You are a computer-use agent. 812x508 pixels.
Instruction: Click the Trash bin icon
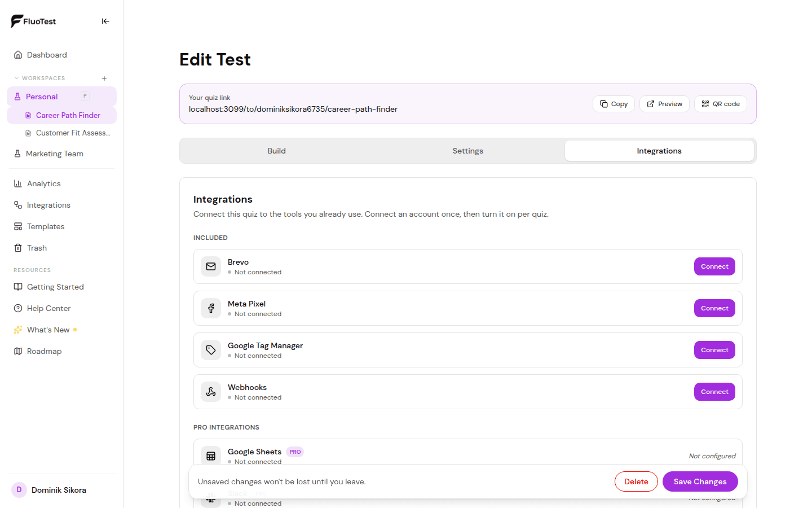coord(18,248)
